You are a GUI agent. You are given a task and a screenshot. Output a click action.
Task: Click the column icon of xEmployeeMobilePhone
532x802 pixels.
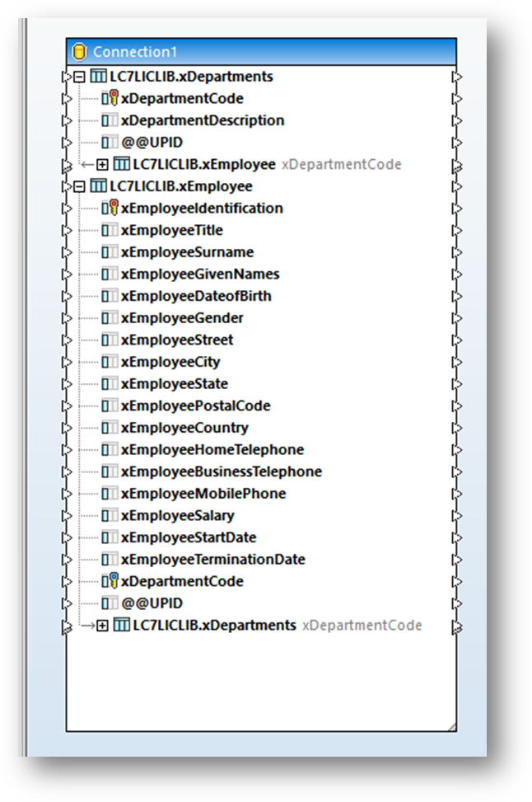[x=110, y=494]
